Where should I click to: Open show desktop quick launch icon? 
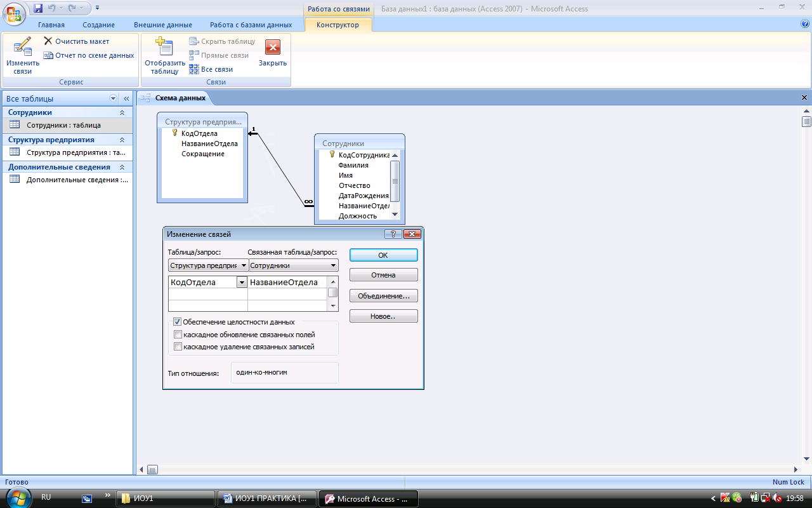(88, 499)
